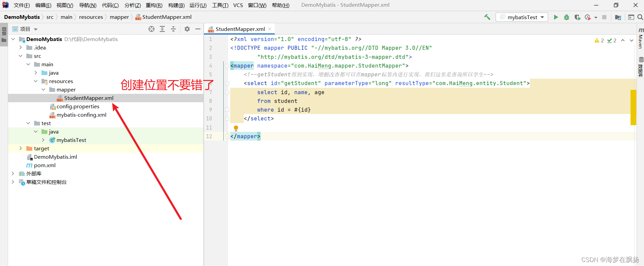Click the typo check indicator showing 2
The width and height of the screenshot is (644, 266).
pos(612,40)
